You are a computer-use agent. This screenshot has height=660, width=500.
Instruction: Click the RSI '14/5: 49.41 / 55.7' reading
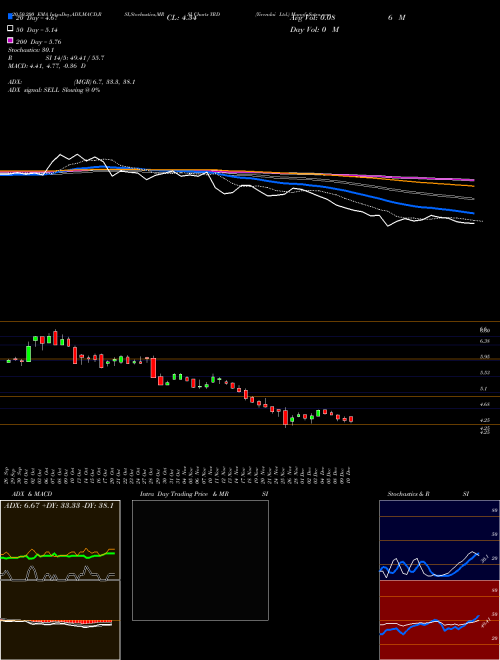pos(75,58)
